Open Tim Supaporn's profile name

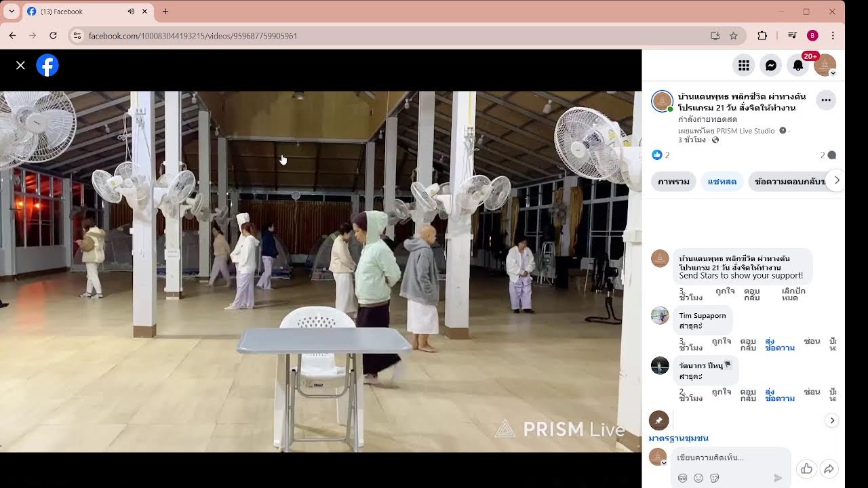click(x=703, y=316)
